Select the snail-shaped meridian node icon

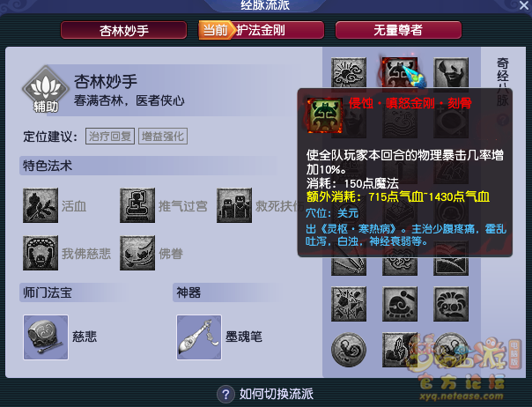[x=400, y=304]
